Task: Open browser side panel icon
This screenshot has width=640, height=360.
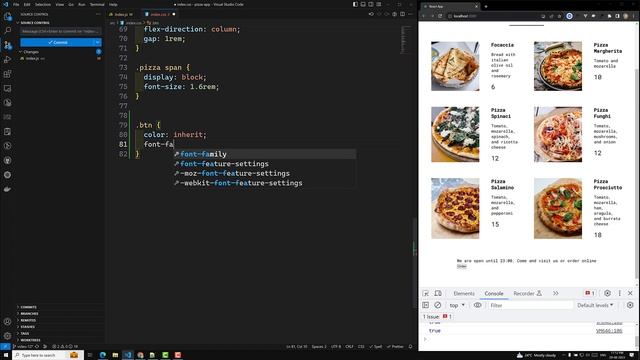Action: [617, 16]
